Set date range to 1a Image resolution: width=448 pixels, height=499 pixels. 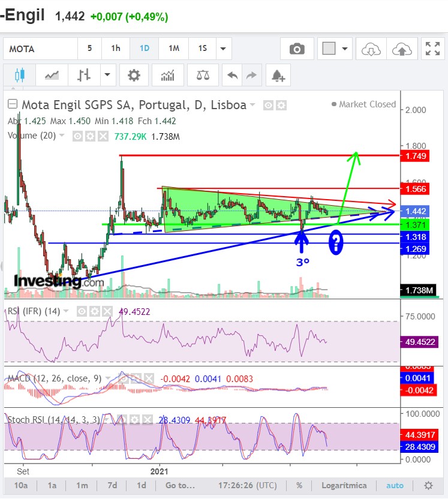52,485
